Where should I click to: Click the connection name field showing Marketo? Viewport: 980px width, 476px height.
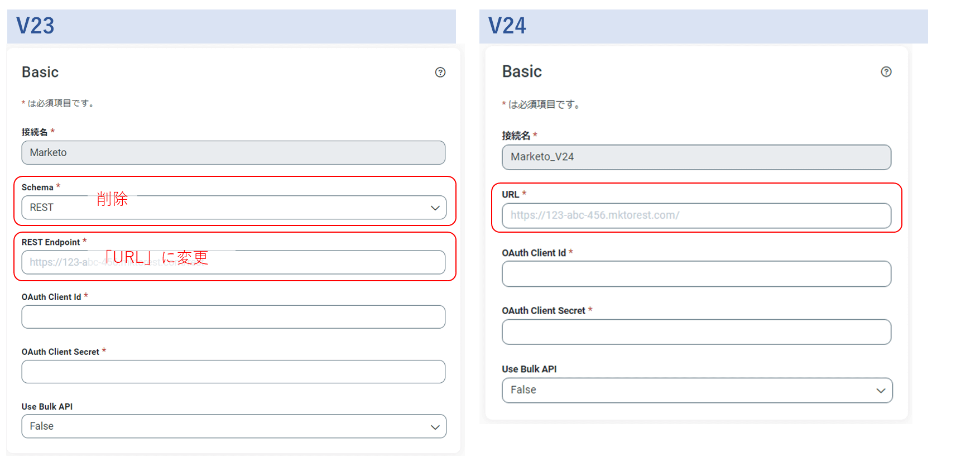(233, 153)
